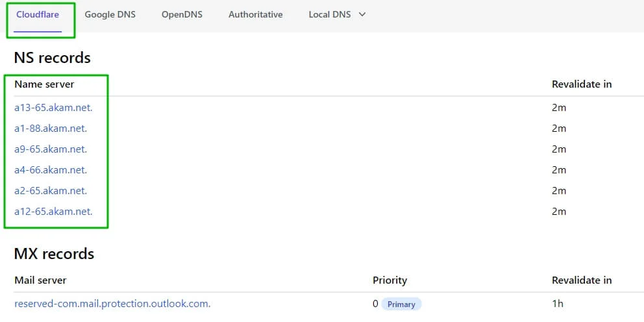Image resolution: width=644 pixels, height=322 pixels.
Task: Click the priority value 0
Action: (375, 304)
